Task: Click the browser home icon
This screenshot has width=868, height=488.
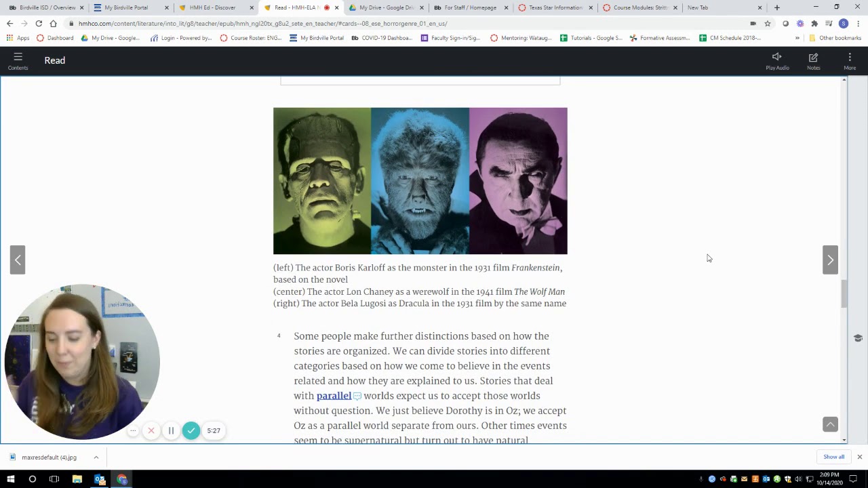Action: click(54, 23)
